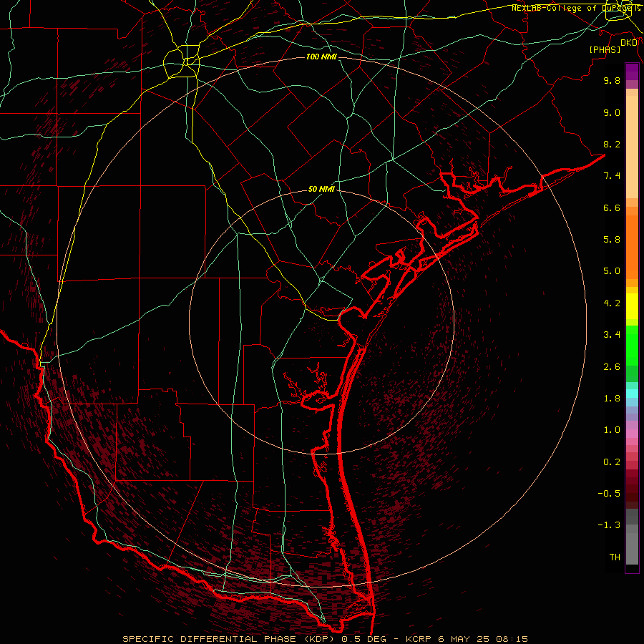Select the 1.0 value on the color scale
The image size is (644, 644).
[x=612, y=430]
